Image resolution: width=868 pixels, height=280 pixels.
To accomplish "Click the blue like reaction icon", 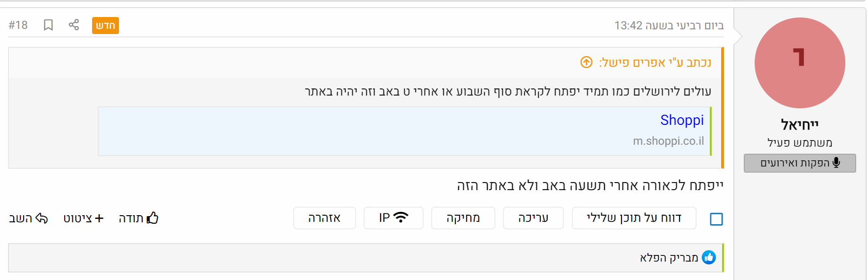I will pos(708,257).
